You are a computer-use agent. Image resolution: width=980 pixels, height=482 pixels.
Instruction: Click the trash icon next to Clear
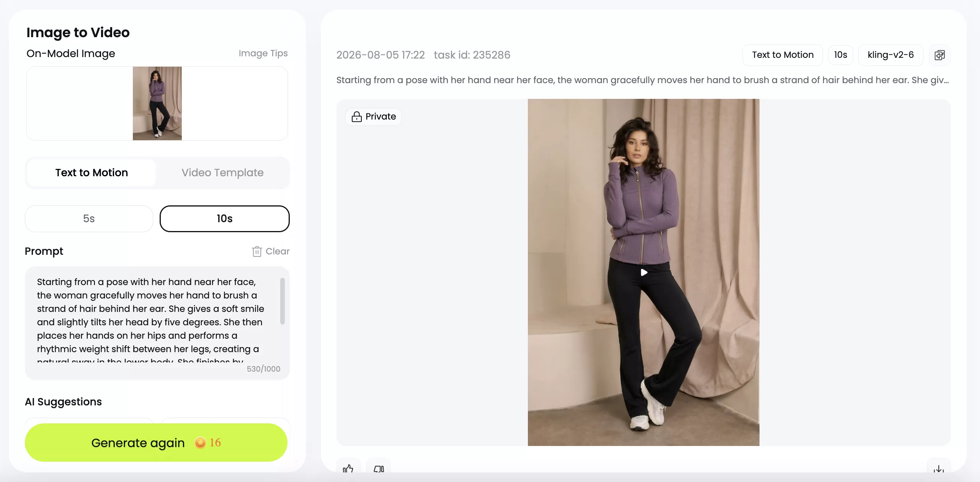tap(256, 251)
